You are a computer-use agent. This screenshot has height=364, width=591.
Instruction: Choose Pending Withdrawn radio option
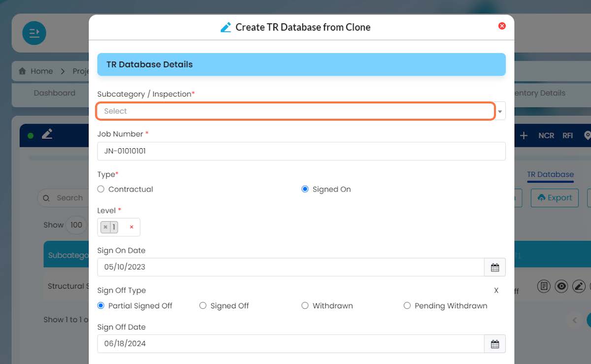coord(407,305)
